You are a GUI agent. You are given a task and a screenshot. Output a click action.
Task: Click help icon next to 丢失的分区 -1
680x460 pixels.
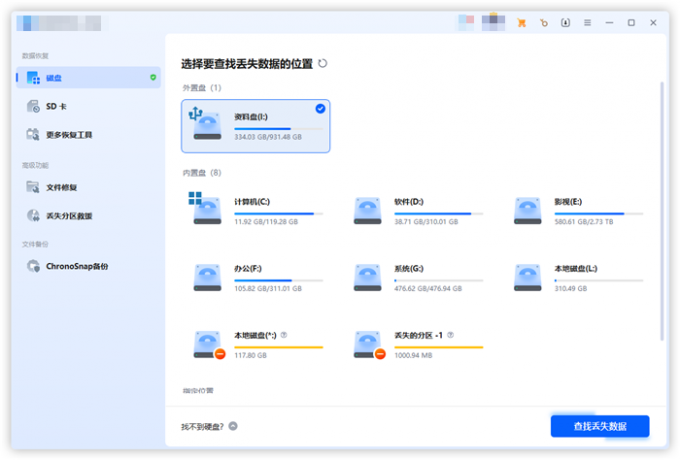pos(451,335)
